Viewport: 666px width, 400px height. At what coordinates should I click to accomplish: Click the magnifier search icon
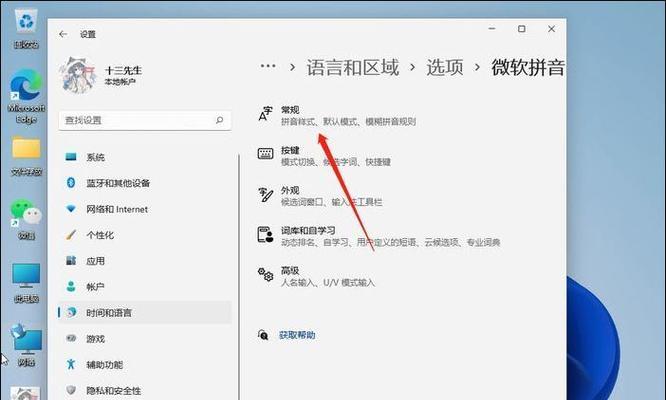pos(219,120)
